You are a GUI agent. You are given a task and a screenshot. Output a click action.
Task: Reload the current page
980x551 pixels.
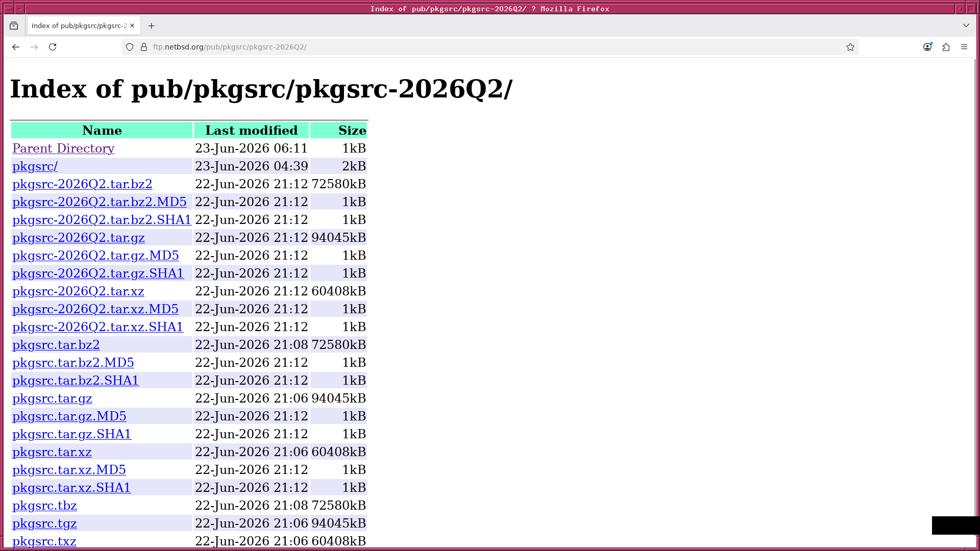(x=53, y=47)
